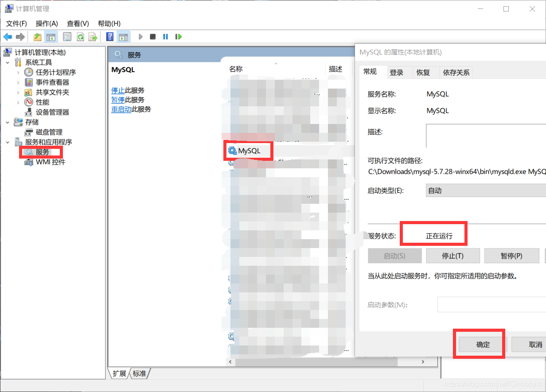The image size is (546, 392).
Task: Collapse the 存储 node arrow
Action: (x=8, y=122)
